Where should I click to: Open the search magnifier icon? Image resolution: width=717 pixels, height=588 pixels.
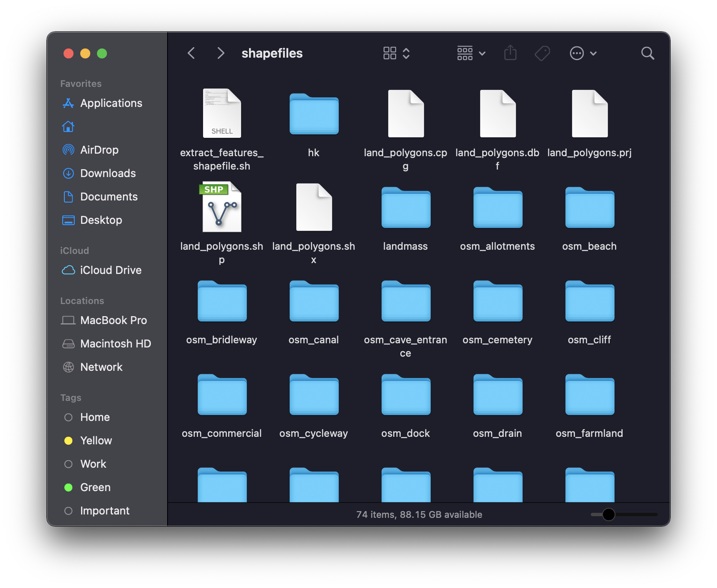point(647,53)
